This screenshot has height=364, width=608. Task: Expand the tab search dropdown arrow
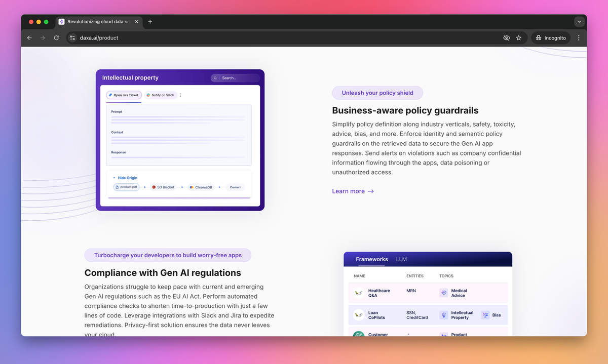[579, 22]
